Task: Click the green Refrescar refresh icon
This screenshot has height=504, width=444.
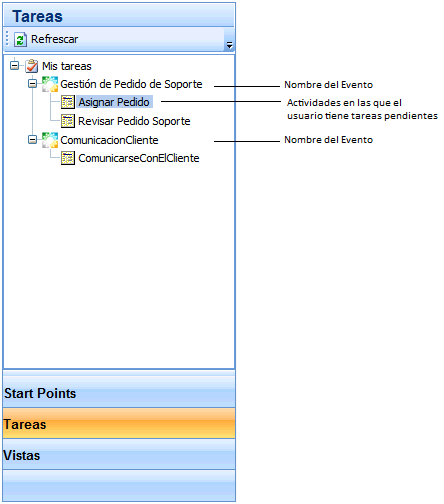Action: 20,40
